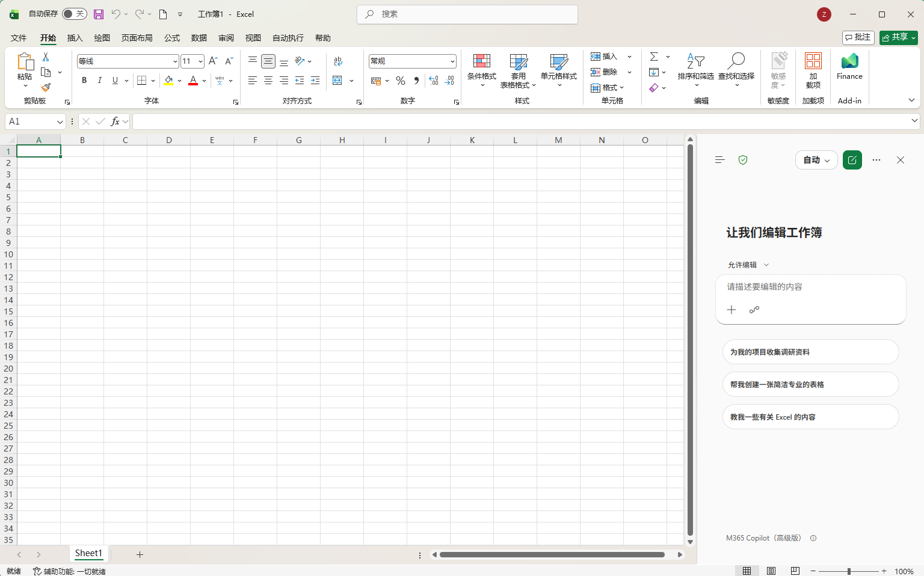
Task: Apply bold formatting with B icon
Action: pos(84,81)
